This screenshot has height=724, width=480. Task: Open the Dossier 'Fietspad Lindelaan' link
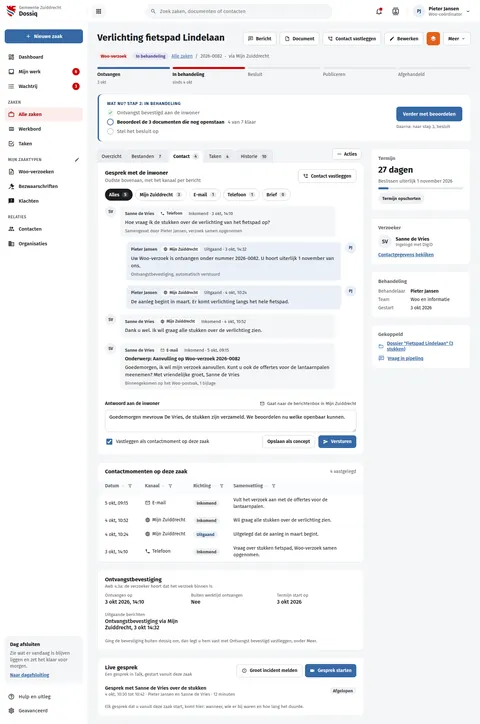point(420,346)
